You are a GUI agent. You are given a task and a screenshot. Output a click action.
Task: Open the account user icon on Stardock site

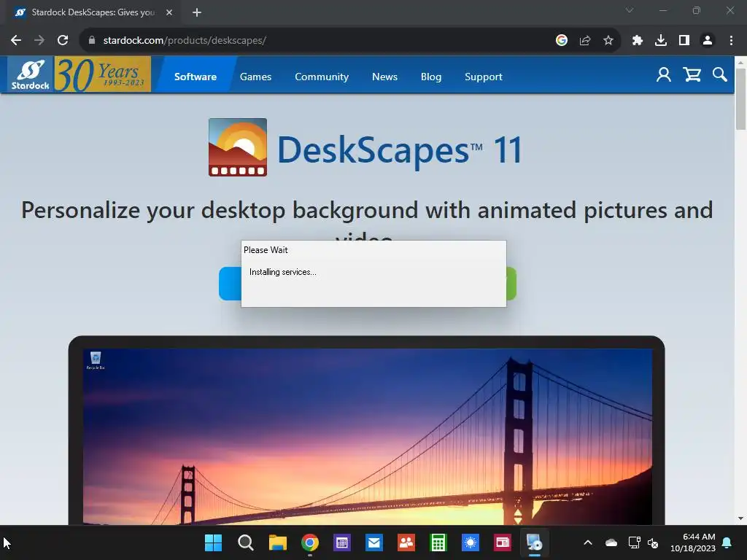pyautogui.click(x=664, y=75)
